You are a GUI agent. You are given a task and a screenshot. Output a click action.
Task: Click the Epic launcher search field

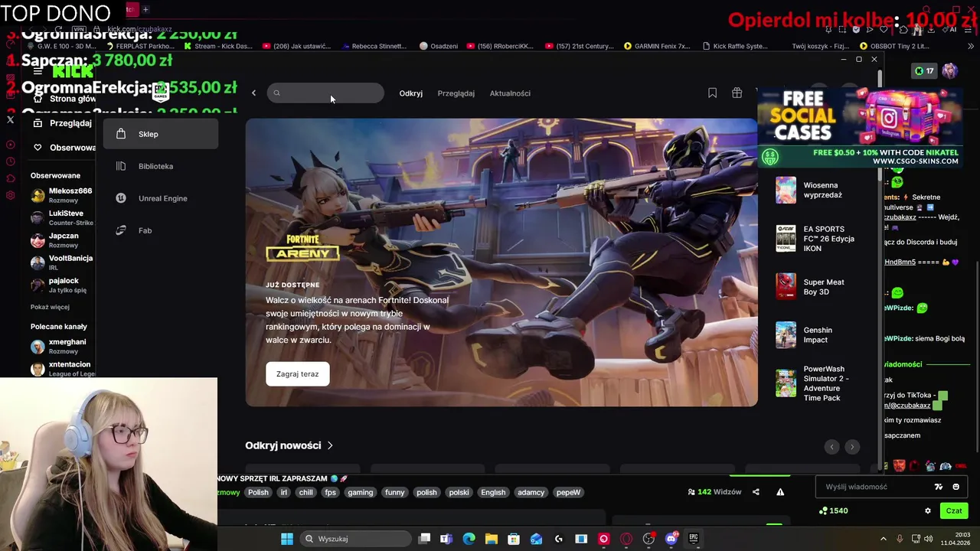coord(325,93)
